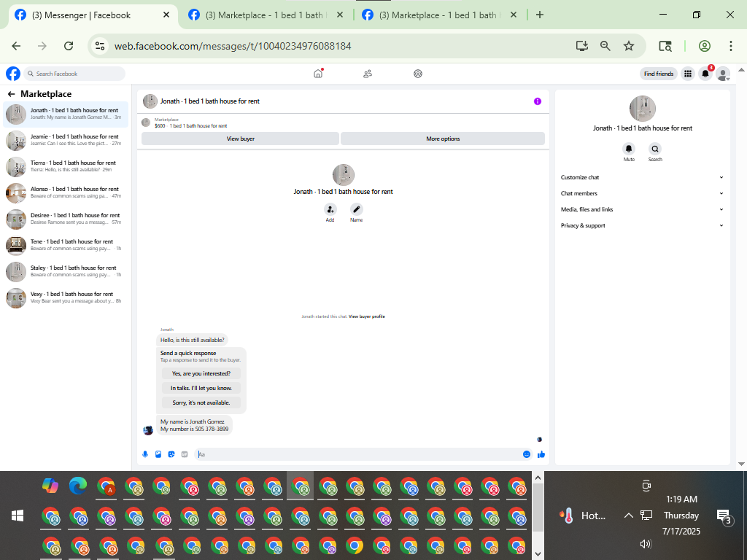Open Copilot from the taskbar
Image resolution: width=747 pixels, height=560 pixels.
50,486
